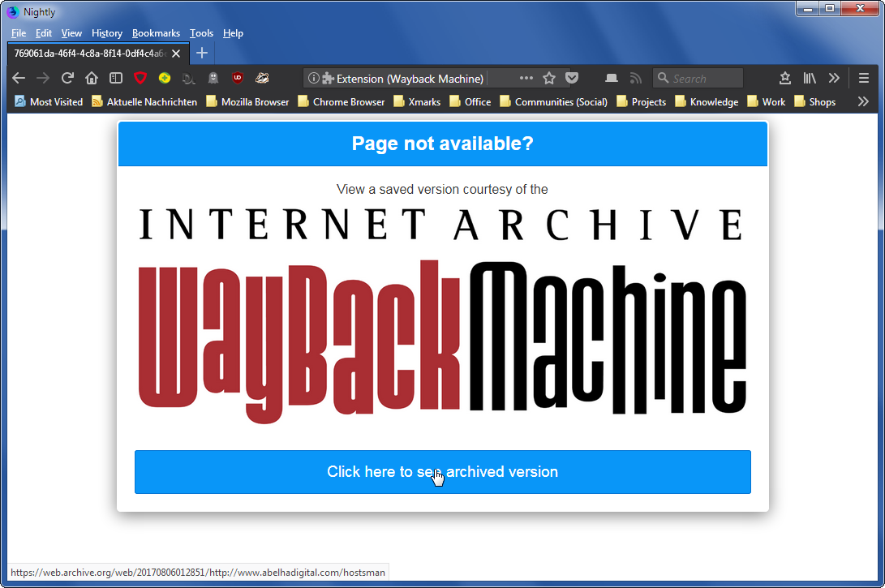Open the Shops bookmark folder
The height and width of the screenshot is (588, 885).
(814, 101)
